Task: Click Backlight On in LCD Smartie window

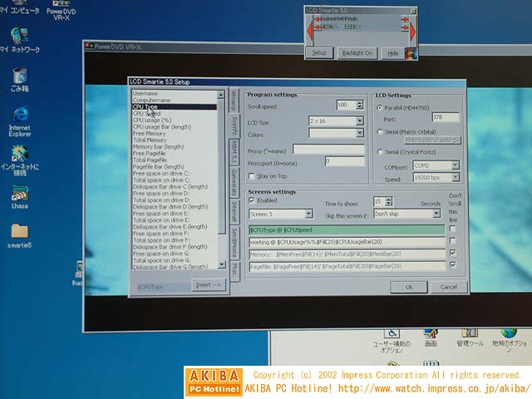Action: point(357,52)
